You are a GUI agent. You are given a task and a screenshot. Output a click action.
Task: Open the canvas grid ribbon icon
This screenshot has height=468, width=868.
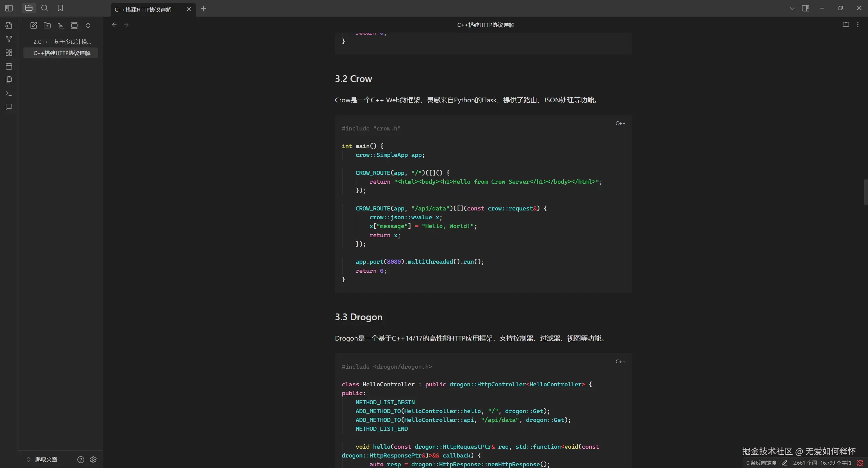(9, 53)
